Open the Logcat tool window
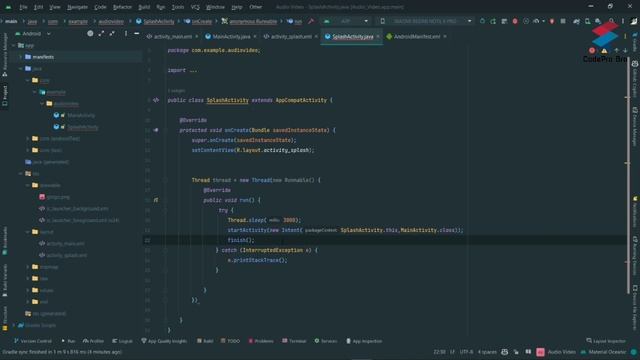This screenshot has height=360, width=640. click(x=122, y=341)
